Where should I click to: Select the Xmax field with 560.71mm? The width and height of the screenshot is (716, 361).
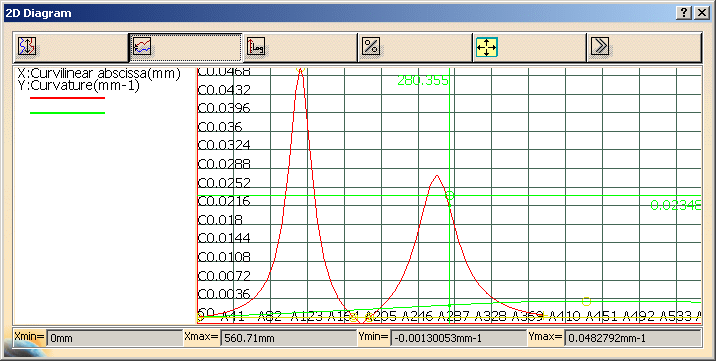click(289, 339)
